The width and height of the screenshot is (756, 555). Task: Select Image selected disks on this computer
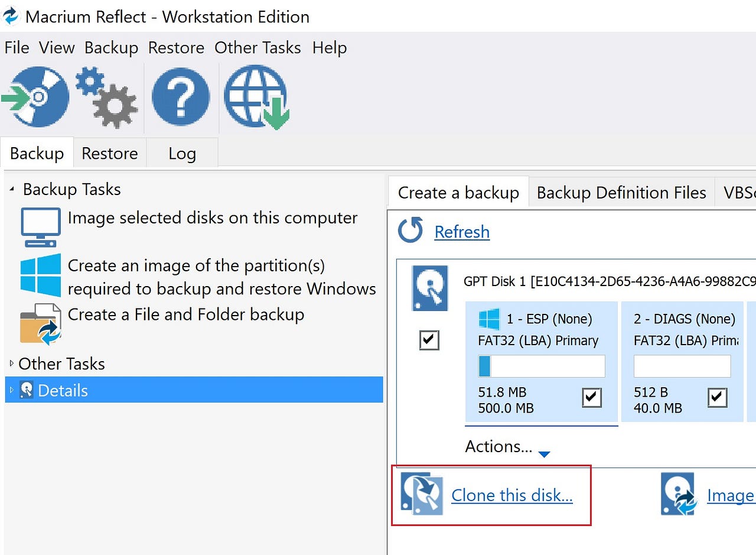point(213,218)
